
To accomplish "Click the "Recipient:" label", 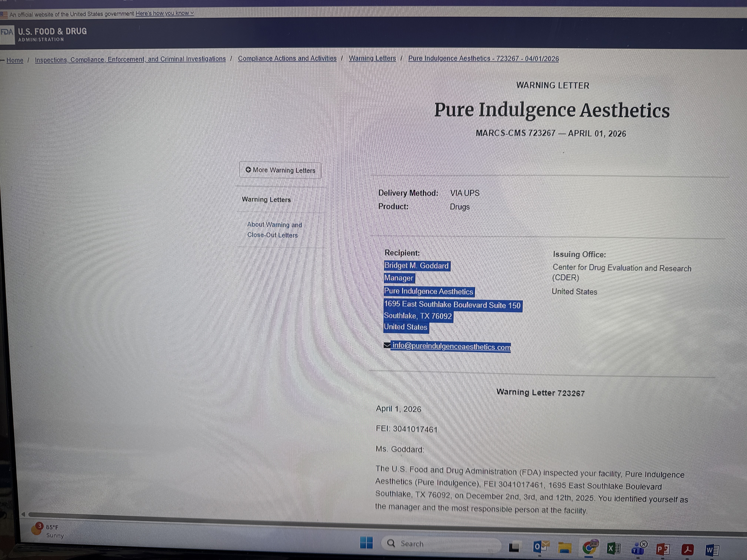I will 402,253.
